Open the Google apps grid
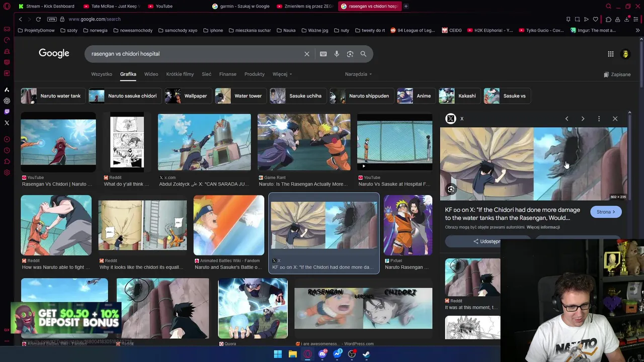 click(610, 54)
